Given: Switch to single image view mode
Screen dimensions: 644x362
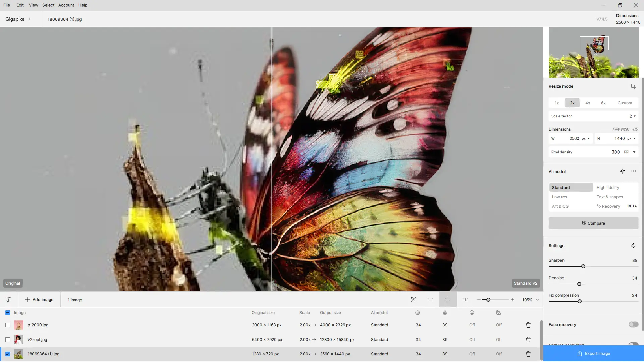Looking at the screenshot, I should click(430, 300).
